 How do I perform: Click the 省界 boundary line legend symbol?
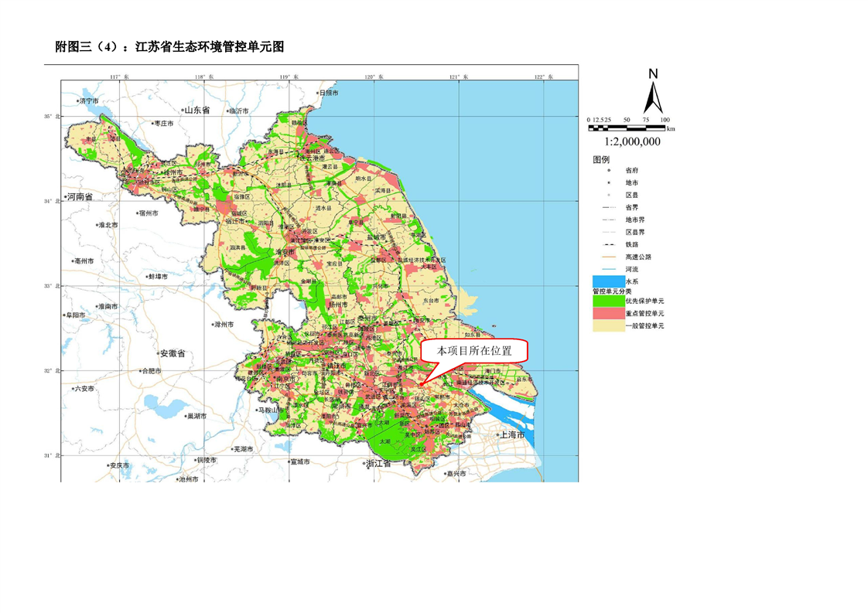point(608,207)
